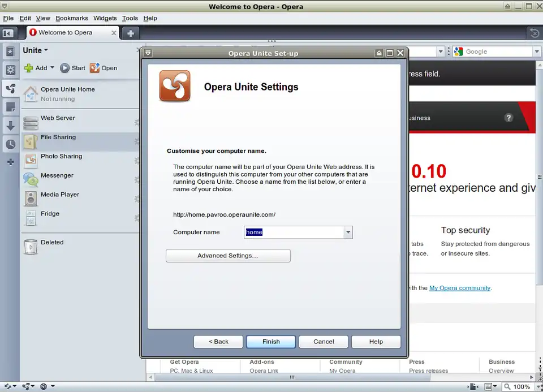Toggle the side panel with the top-left button
The width and height of the screenshot is (543, 392).
[8, 33]
